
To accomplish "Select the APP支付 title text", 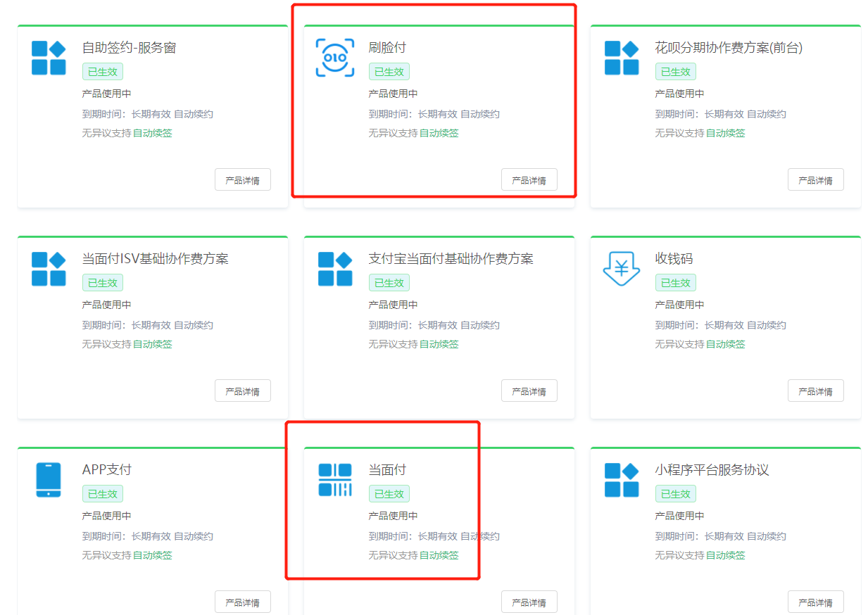I will click(107, 470).
